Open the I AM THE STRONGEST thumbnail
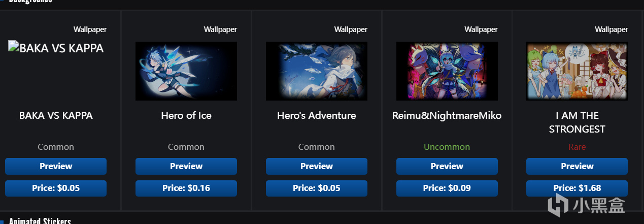Image resolution: width=644 pixels, height=224 pixels. click(x=577, y=71)
